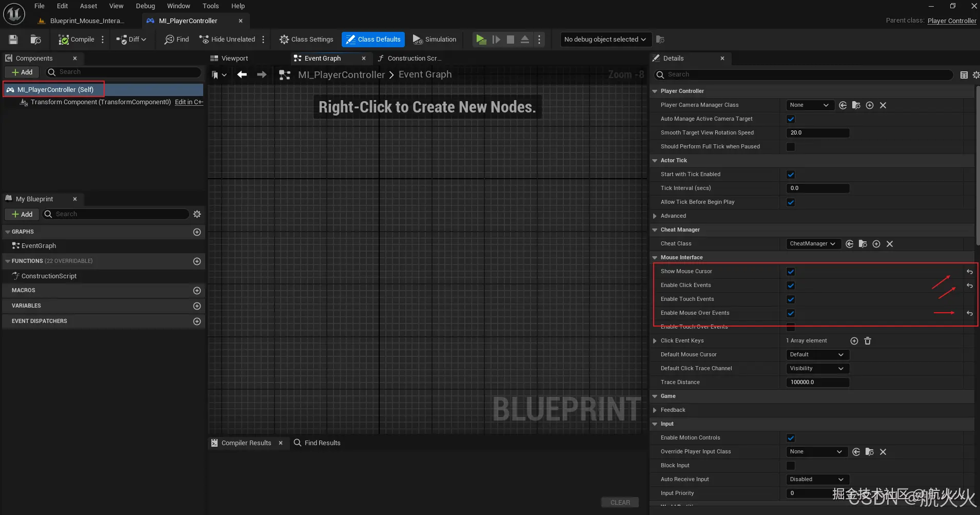Toggle Show Mouse Cursor checkbox
Image resolution: width=980 pixels, height=515 pixels.
coord(791,272)
